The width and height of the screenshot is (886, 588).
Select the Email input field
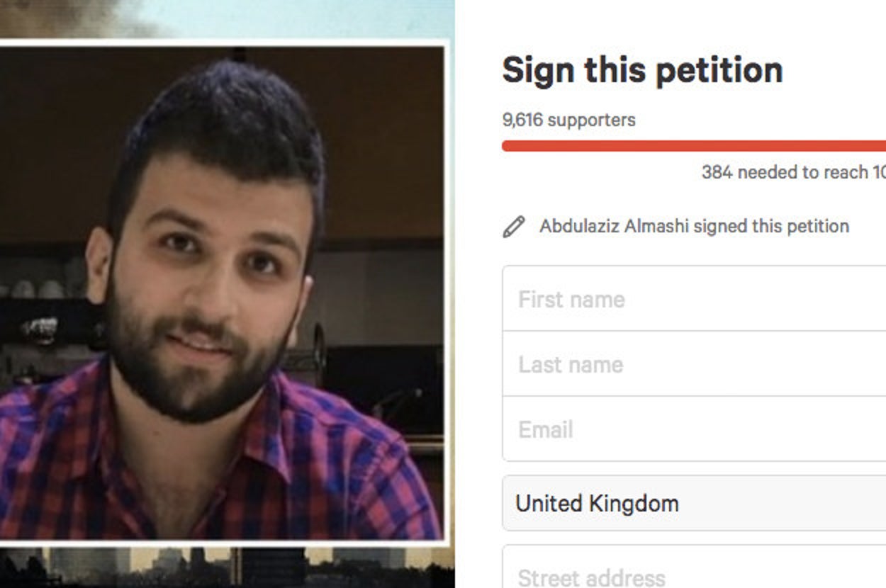[x=694, y=429]
